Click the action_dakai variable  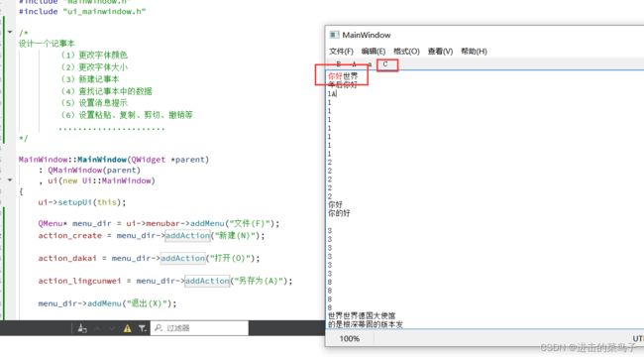(67, 258)
